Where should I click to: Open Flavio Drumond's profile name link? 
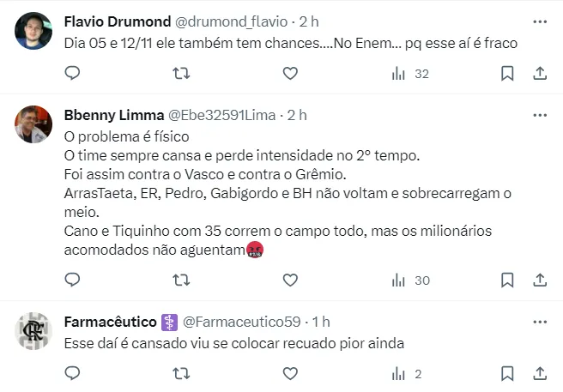(116, 21)
